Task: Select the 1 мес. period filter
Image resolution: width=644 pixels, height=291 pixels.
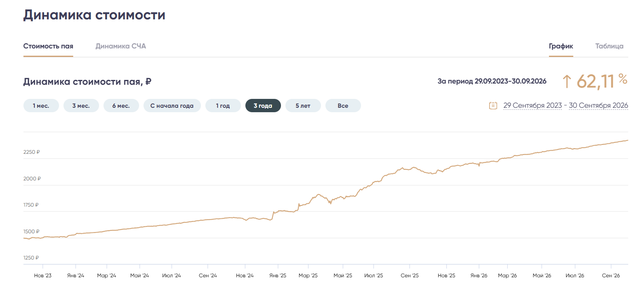Action: [x=41, y=106]
